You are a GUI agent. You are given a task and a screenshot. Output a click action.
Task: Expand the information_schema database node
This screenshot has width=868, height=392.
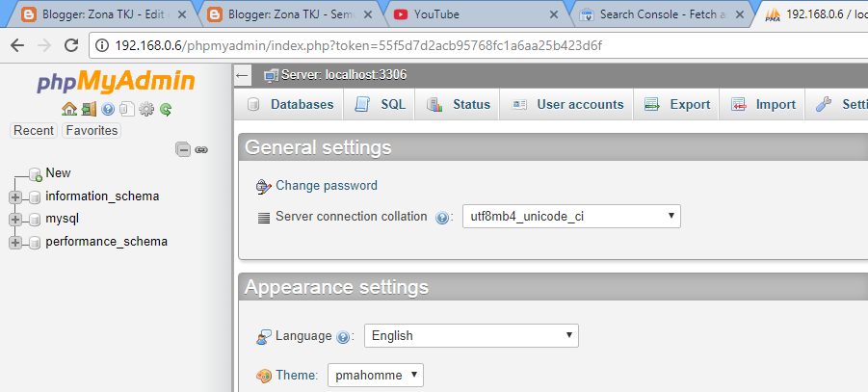[15, 196]
